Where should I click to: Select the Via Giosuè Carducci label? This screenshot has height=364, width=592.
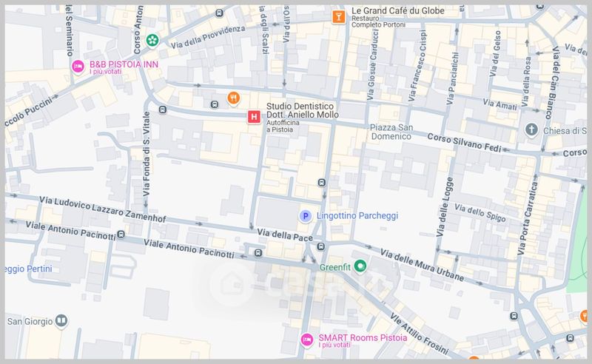372,65
